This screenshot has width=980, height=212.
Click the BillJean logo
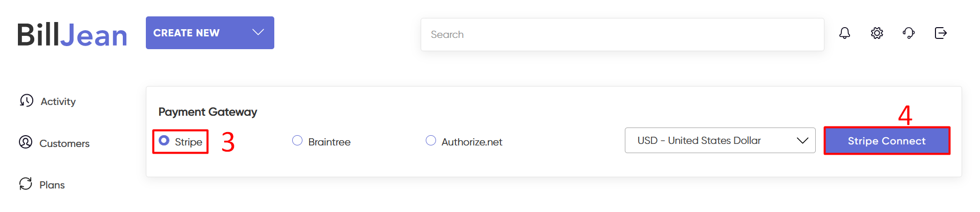click(x=72, y=35)
